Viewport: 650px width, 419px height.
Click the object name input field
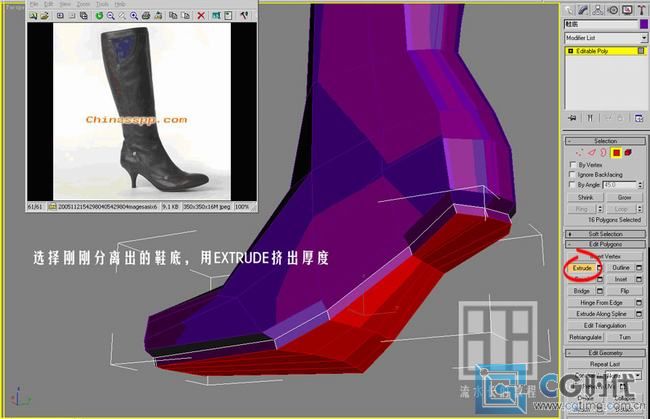[x=601, y=24]
